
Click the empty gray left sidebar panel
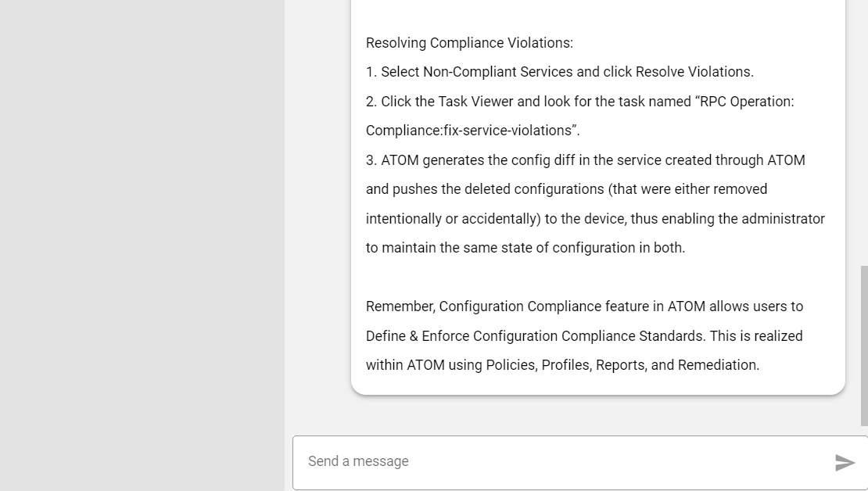pyautogui.click(x=142, y=245)
